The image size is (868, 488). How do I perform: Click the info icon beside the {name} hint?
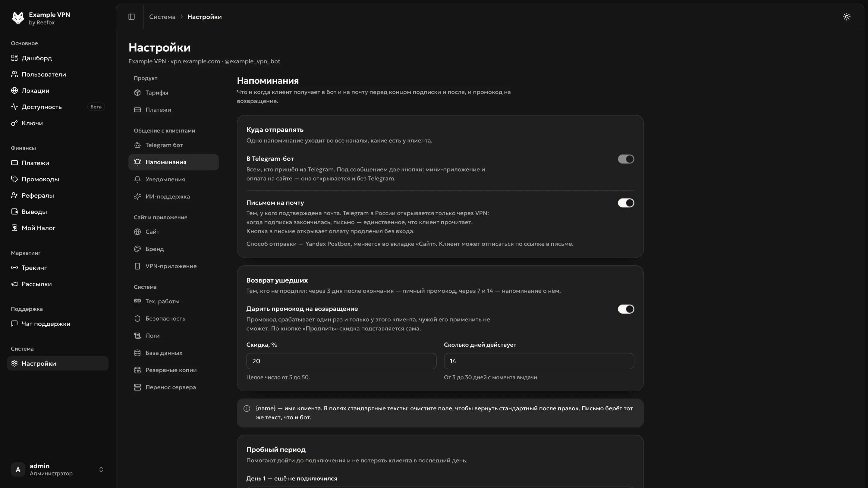[247, 408]
